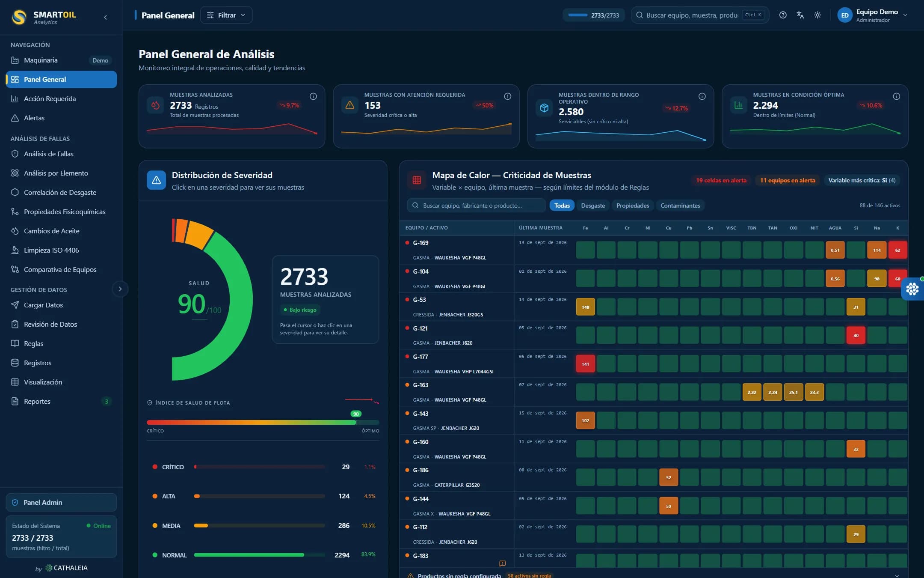
Task: Open Reportes in the sidebar
Action: 61,402
